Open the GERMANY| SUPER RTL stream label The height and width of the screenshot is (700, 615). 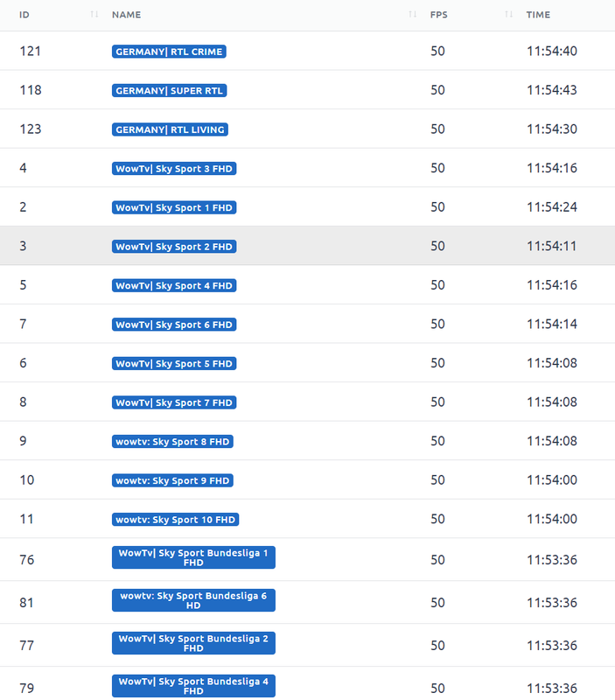[x=169, y=91]
